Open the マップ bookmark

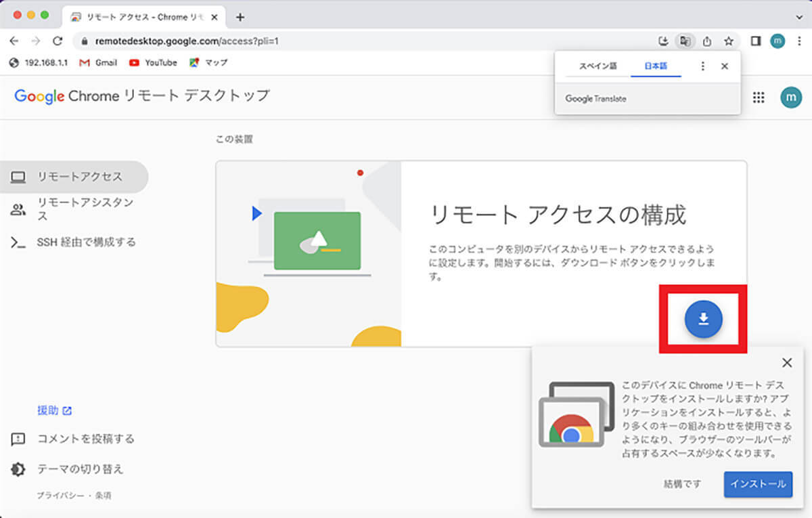[208, 62]
